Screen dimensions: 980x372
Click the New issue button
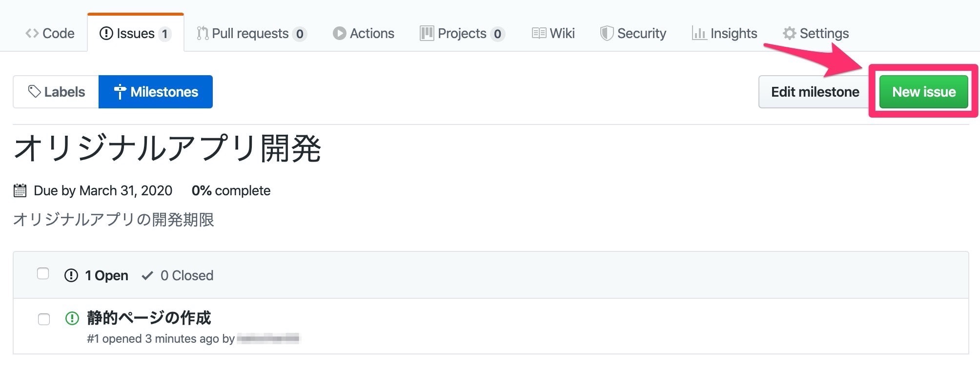(924, 91)
